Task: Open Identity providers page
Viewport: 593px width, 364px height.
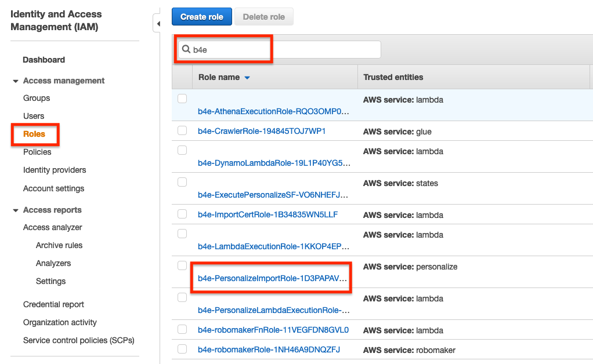Action: click(x=55, y=170)
